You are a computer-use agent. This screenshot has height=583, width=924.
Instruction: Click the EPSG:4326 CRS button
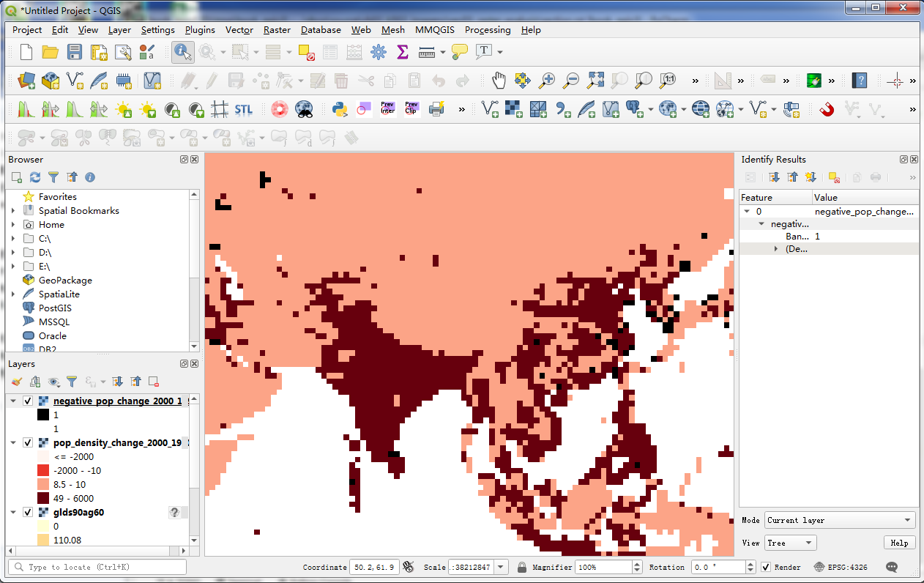coord(841,567)
